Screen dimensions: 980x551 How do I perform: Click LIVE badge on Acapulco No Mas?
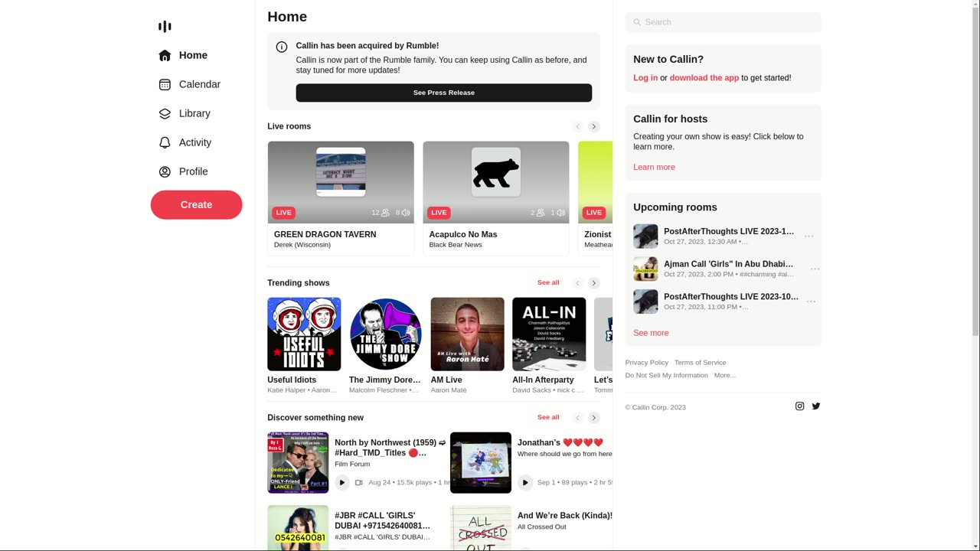439,213
